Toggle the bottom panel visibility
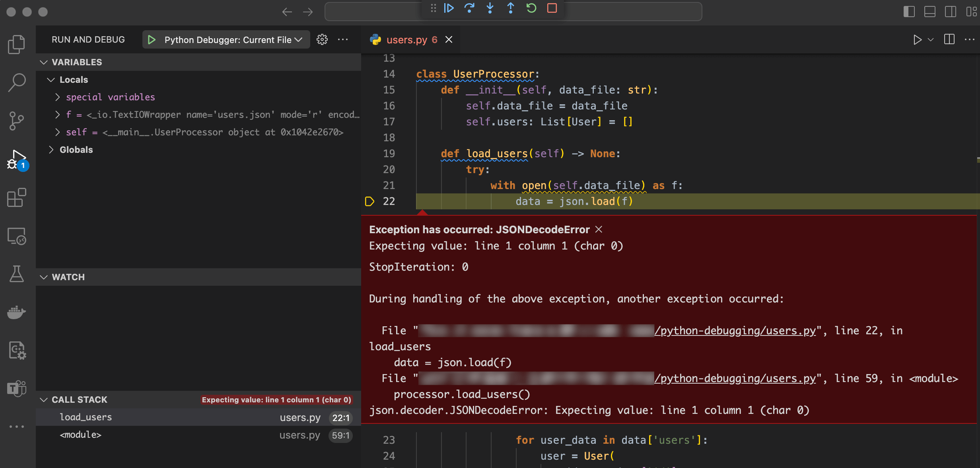This screenshot has width=980, height=468. click(929, 12)
